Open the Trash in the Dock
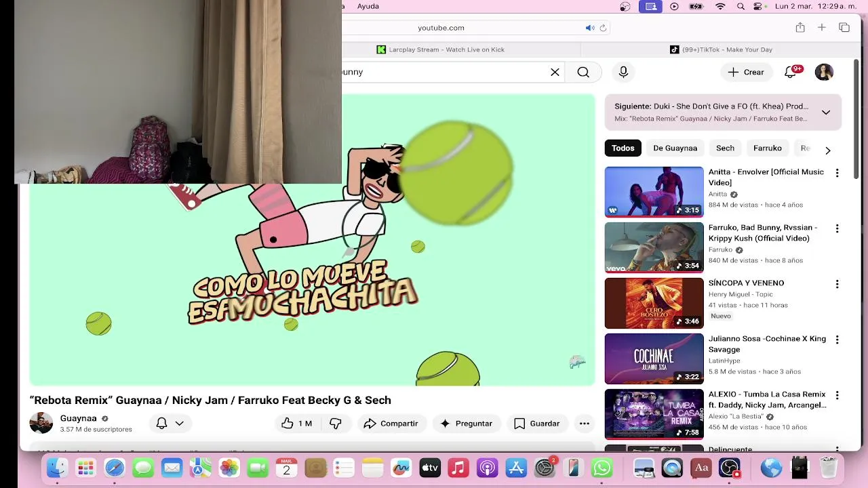Screen dimensions: 868x488 click(829, 468)
